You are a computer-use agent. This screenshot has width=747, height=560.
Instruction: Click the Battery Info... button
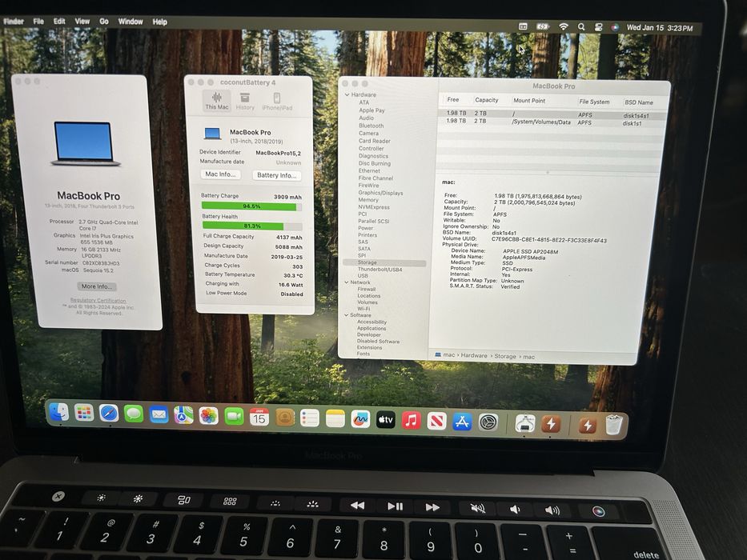click(x=277, y=175)
